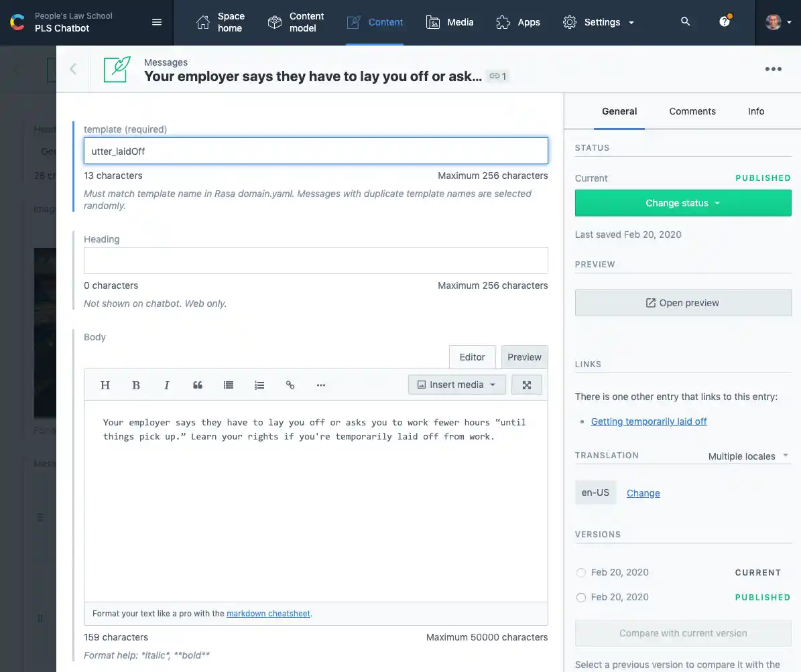Select the General sidebar tab

[619, 111]
